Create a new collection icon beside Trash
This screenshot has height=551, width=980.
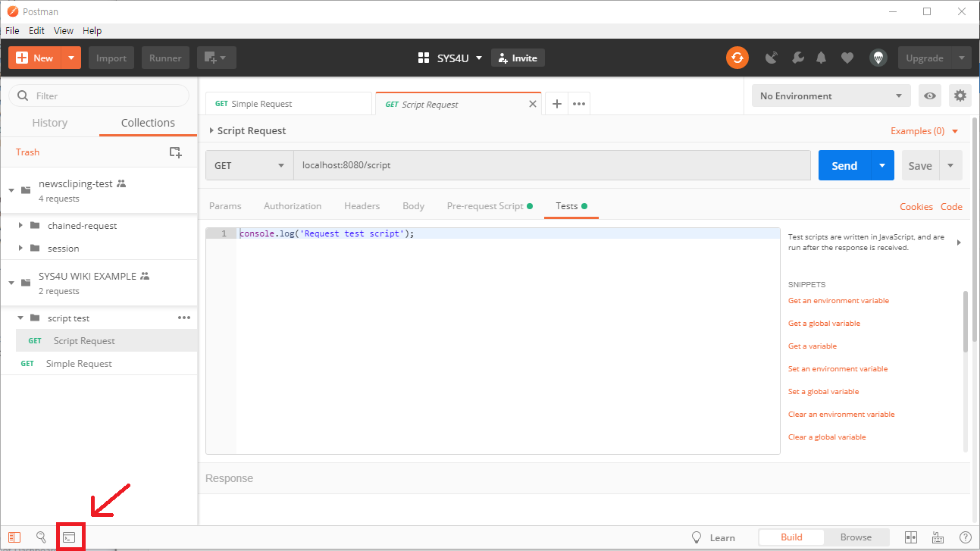tap(175, 152)
